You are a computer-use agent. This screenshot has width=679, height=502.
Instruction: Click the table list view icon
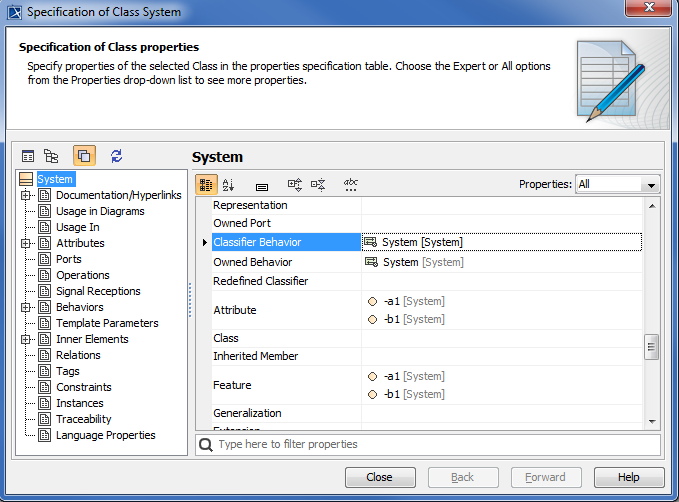pyautogui.click(x=28, y=156)
